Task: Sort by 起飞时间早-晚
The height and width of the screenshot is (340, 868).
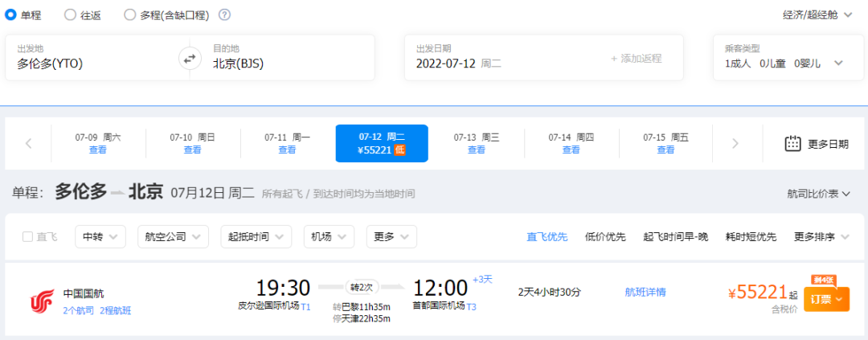Action: (x=675, y=237)
